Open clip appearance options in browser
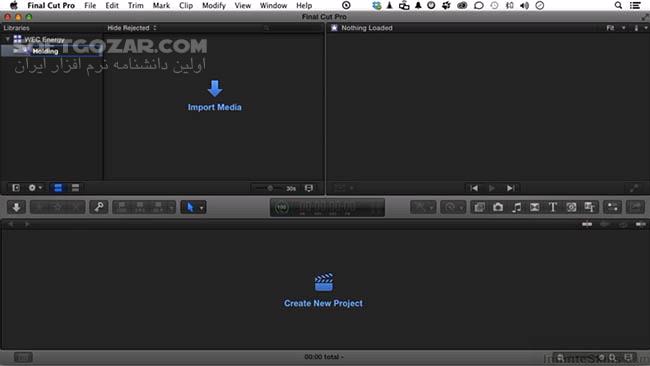Image resolution: width=650 pixels, height=366 pixels. 309,188
